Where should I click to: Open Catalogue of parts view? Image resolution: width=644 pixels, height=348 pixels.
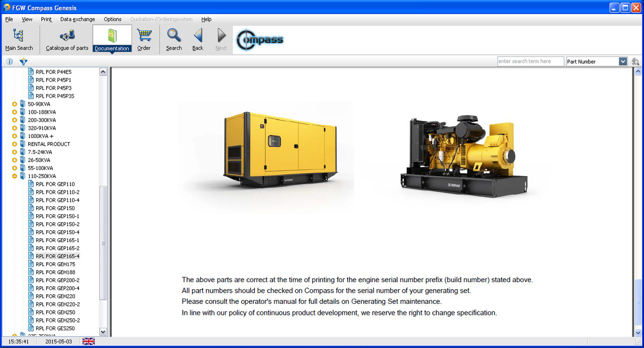(67, 40)
